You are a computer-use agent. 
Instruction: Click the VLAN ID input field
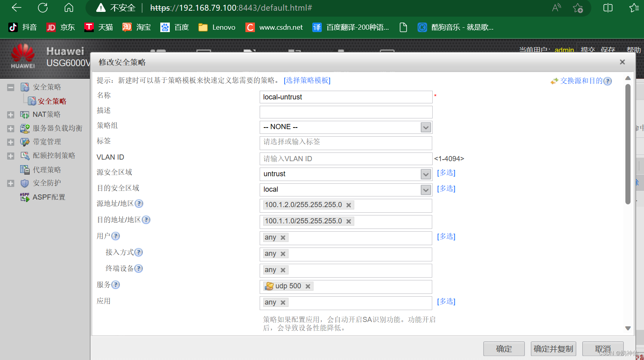point(346,159)
